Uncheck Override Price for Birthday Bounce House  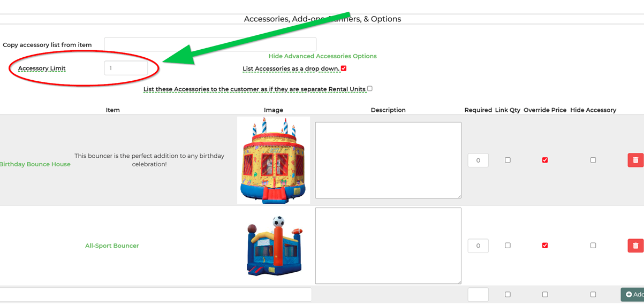[x=545, y=160]
